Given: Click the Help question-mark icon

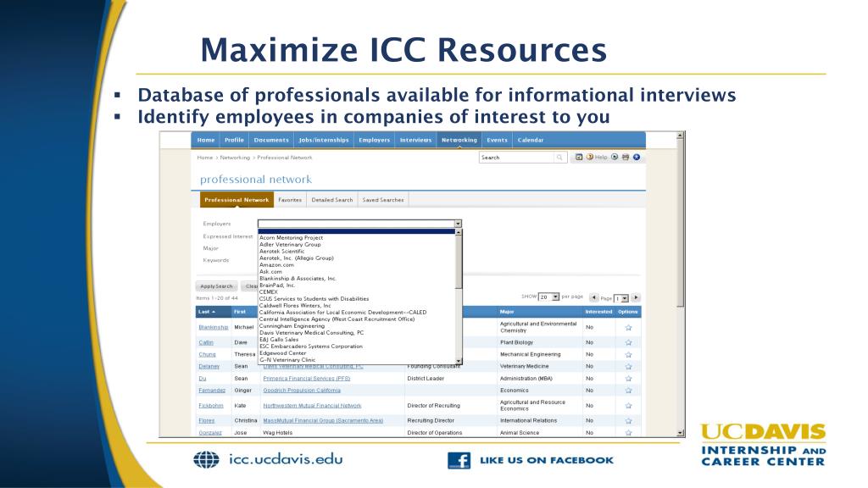Looking at the screenshot, I should click(x=590, y=157).
